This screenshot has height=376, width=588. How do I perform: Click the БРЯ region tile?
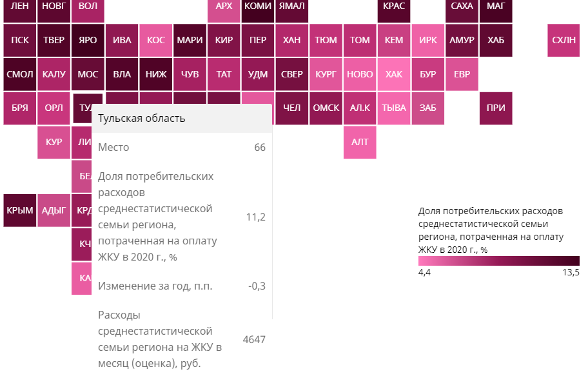(20, 108)
